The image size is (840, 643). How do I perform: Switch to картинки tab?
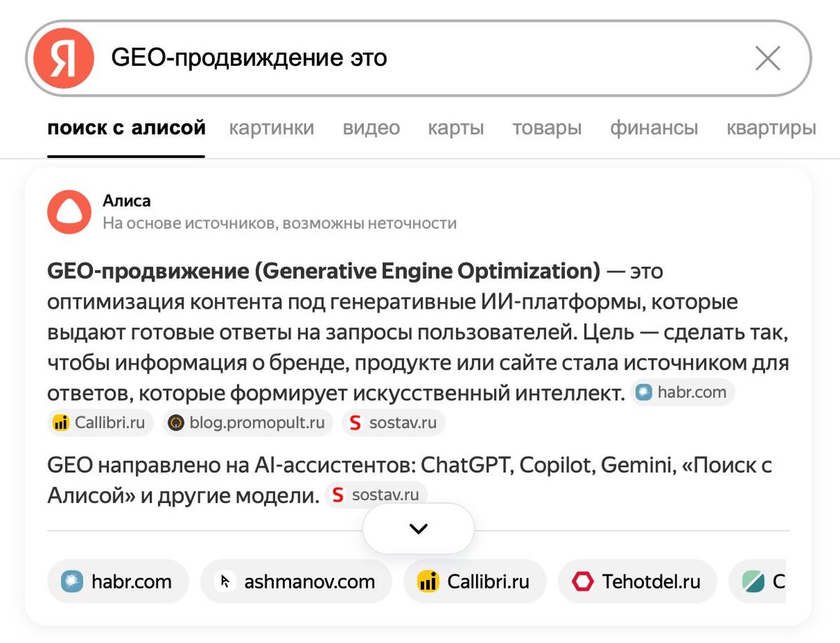coord(272,128)
